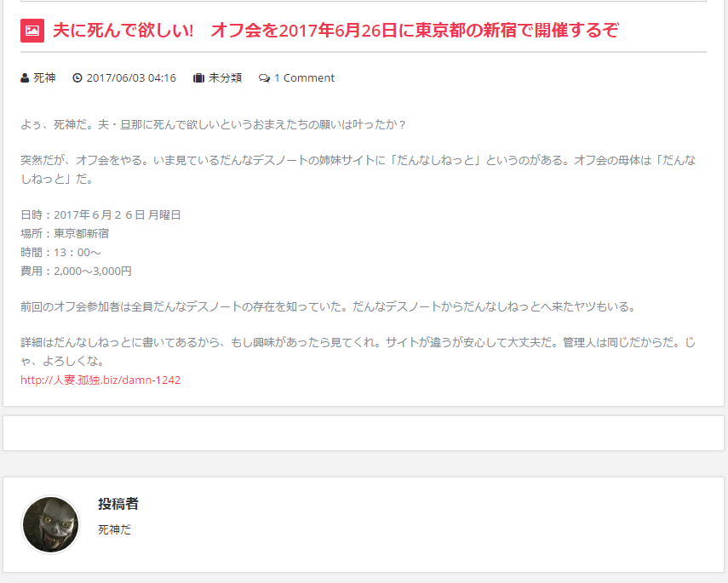The image size is (728, 583).
Task: Open the damn-1242 URL link
Action: point(100,380)
